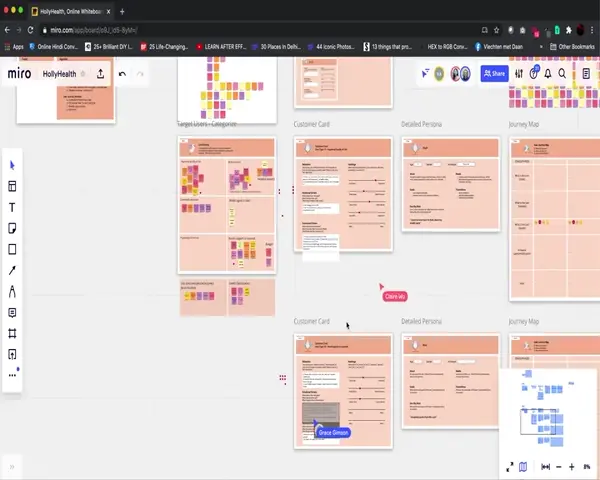Open the notes panel icon
This screenshot has height=480, width=600.
coord(586,73)
